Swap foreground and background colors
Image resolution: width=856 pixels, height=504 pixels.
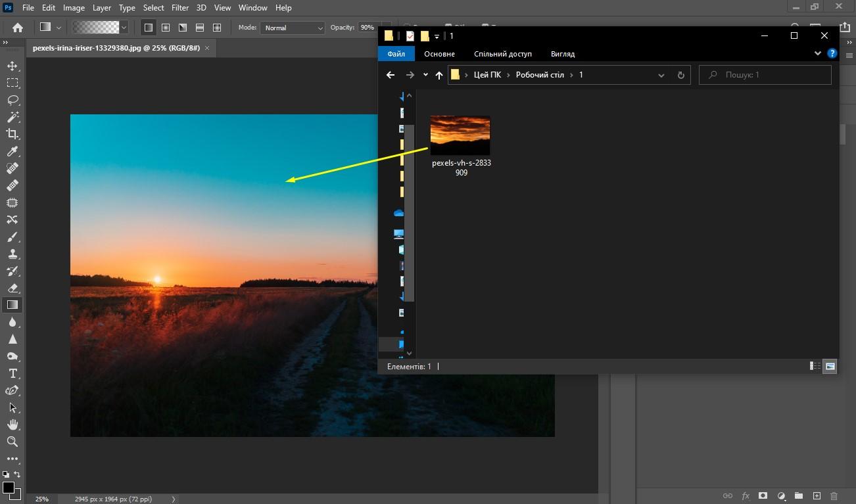pyautogui.click(x=18, y=474)
